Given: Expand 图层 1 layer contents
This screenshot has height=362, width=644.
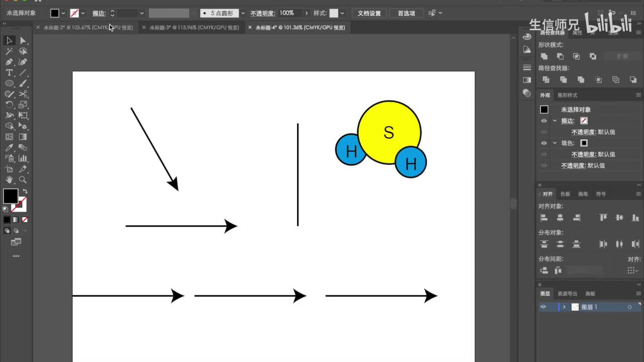Looking at the screenshot, I should (x=564, y=307).
